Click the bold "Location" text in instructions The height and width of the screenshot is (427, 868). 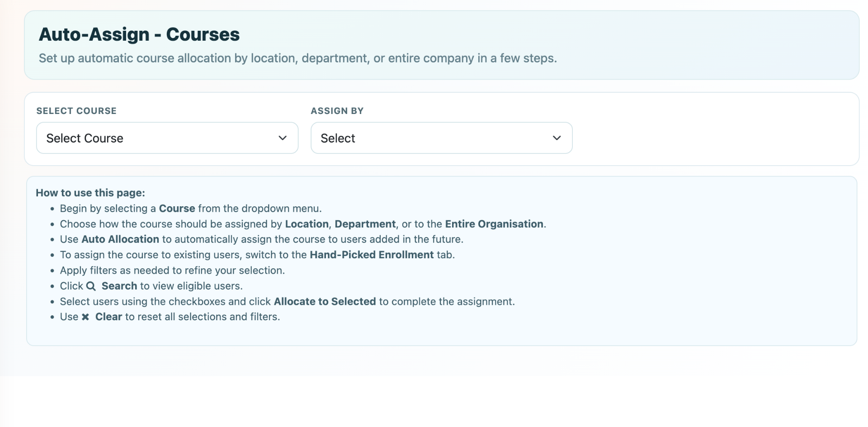[x=307, y=224]
